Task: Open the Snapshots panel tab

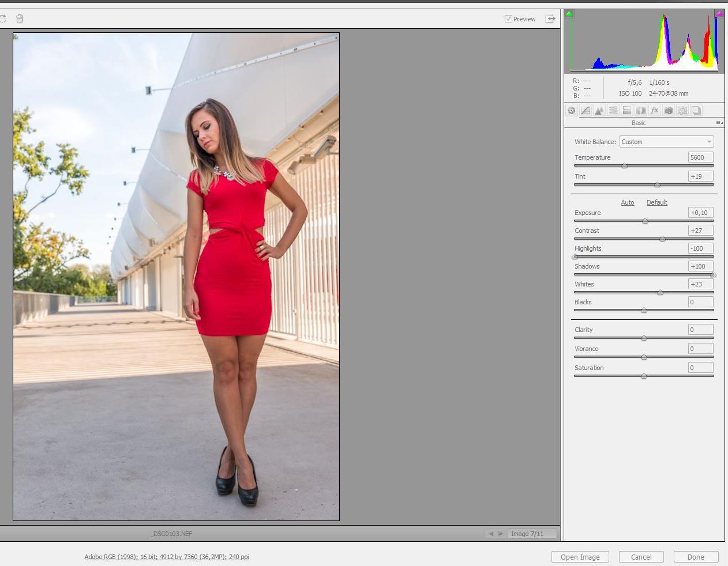Action: point(696,111)
